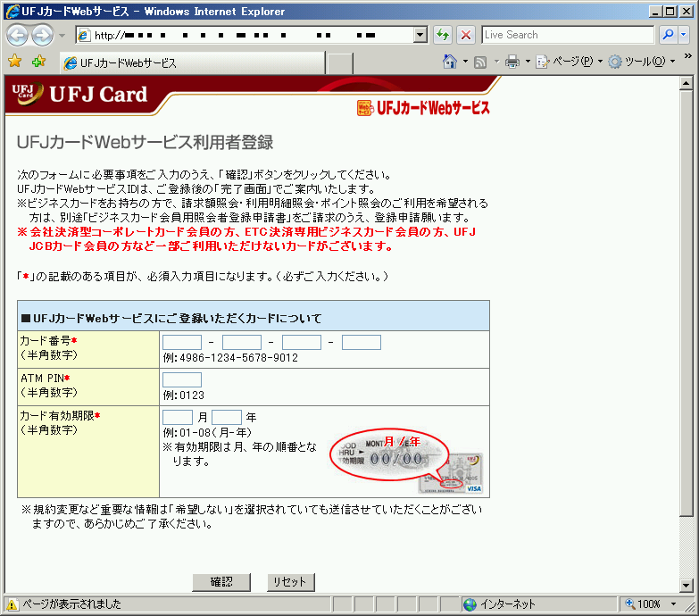The image size is (699, 616).
Task: Expand the Home button dropdown arrow
Action: coord(465,62)
